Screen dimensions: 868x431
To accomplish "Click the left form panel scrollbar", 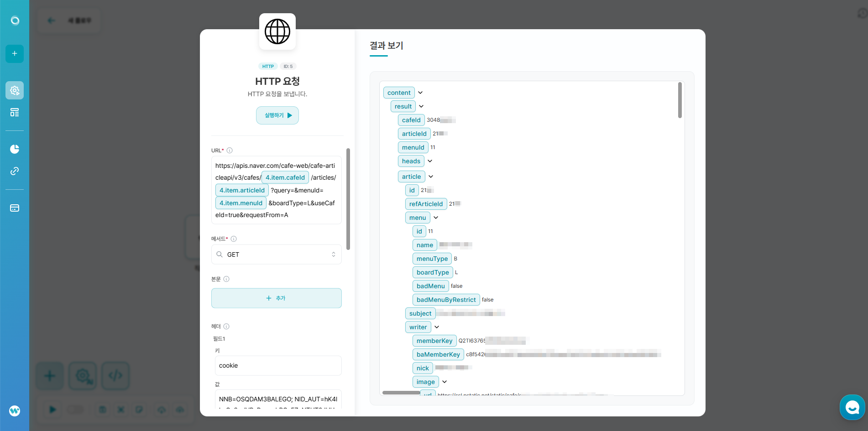I will pos(348,199).
